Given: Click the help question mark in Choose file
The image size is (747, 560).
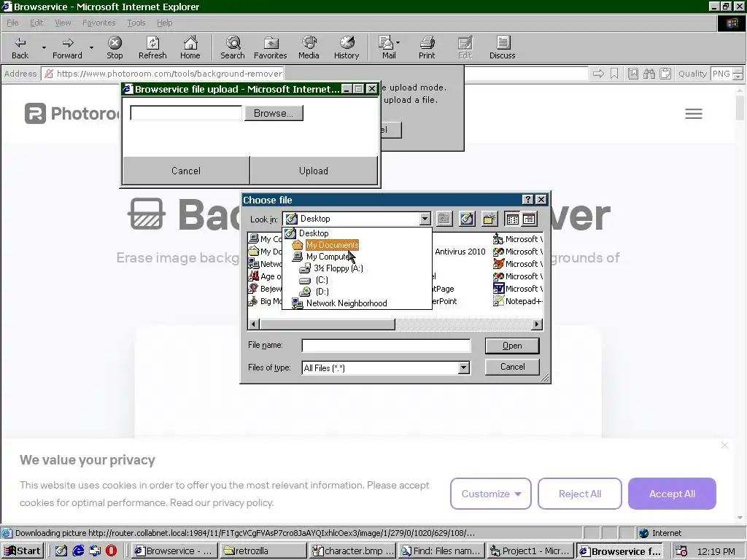Looking at the screenshot, I should [x=528, y=200].
